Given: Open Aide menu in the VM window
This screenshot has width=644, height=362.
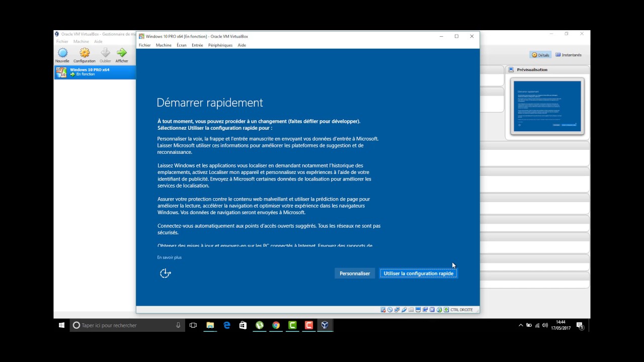Looking at the screenshot, I should coord(242,45).
